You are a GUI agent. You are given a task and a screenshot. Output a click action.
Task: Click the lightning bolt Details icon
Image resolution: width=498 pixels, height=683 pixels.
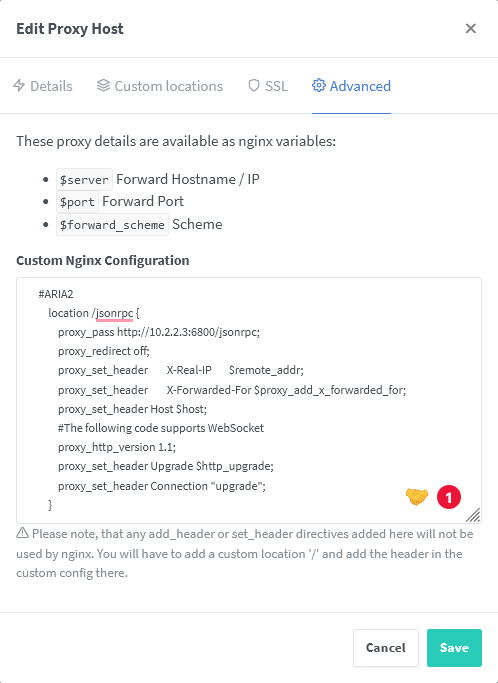coord(19,85)
